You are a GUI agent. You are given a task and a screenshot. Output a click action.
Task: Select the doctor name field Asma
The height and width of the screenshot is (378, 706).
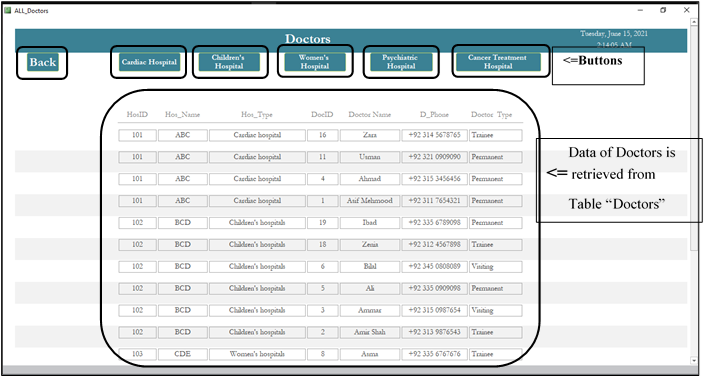point(370,354)
